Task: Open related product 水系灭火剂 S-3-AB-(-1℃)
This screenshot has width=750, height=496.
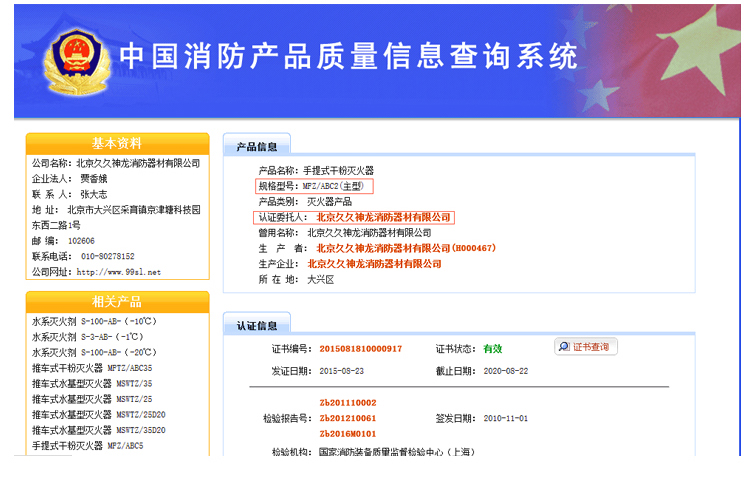Action: pyautogui.click(x=88, y=337)
